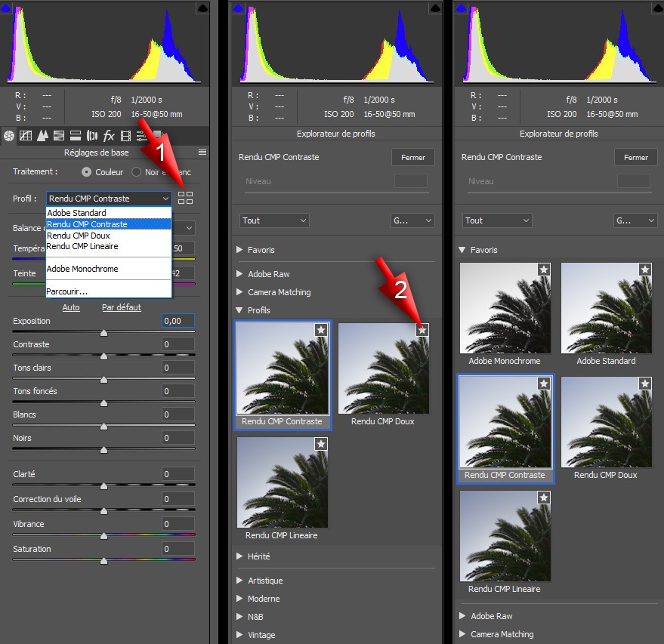Choose Parcourir… in the profile dropdown

[67, 291]
